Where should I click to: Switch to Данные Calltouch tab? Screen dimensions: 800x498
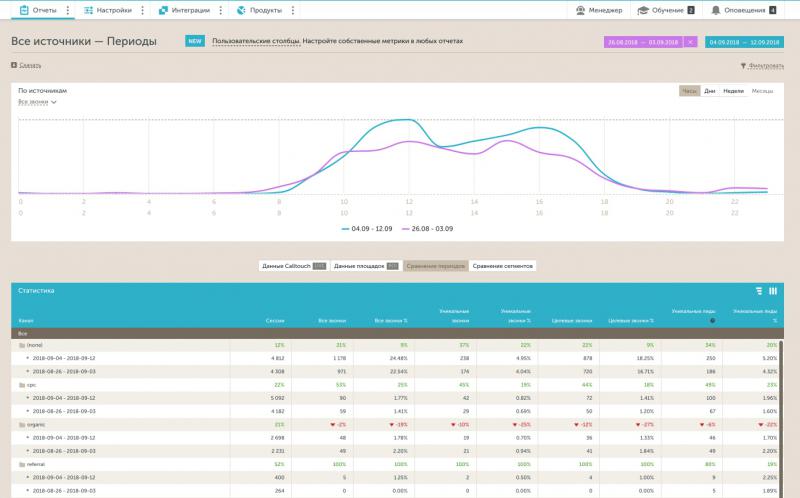293,266
